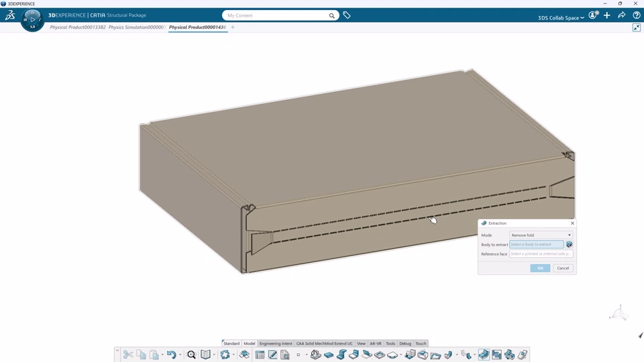
Task: Select CAA Solid MechMod Extend UC tab
Action: pyautogui.click(x=325, y=343)
